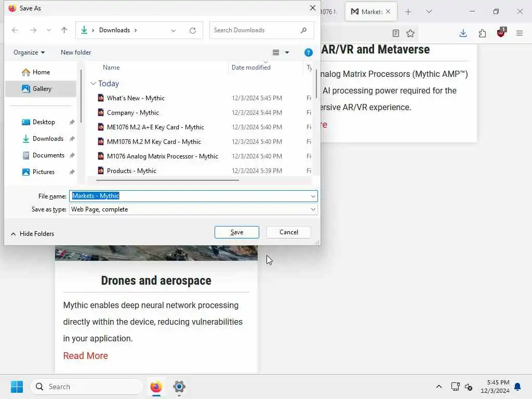Click the horizontal scrollbar in file list
The height and width of the screenshot is (399, 532).
click(x=168, y=180)
